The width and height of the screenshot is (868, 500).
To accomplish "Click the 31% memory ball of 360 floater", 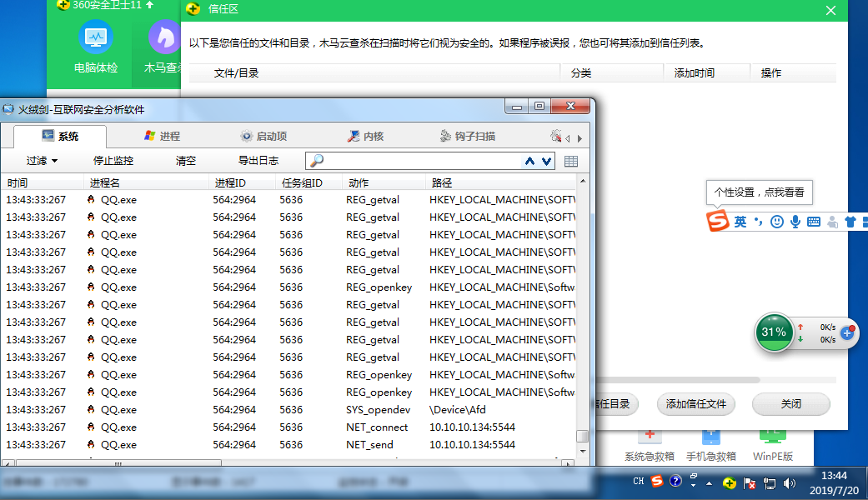I will 774,332.
